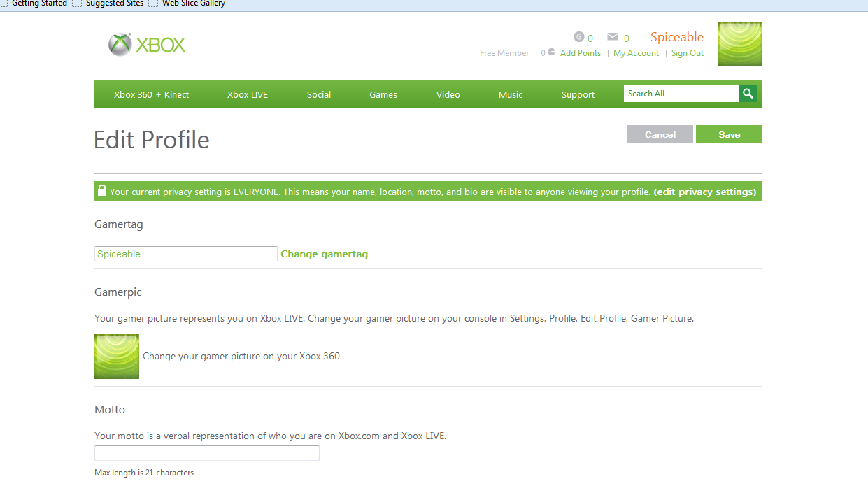Image resolution: width=868 pixels, height=495 pixels.
Task: Open the Xbox LIVE menu
Action: pyautogui.click(x=248, y=94)
